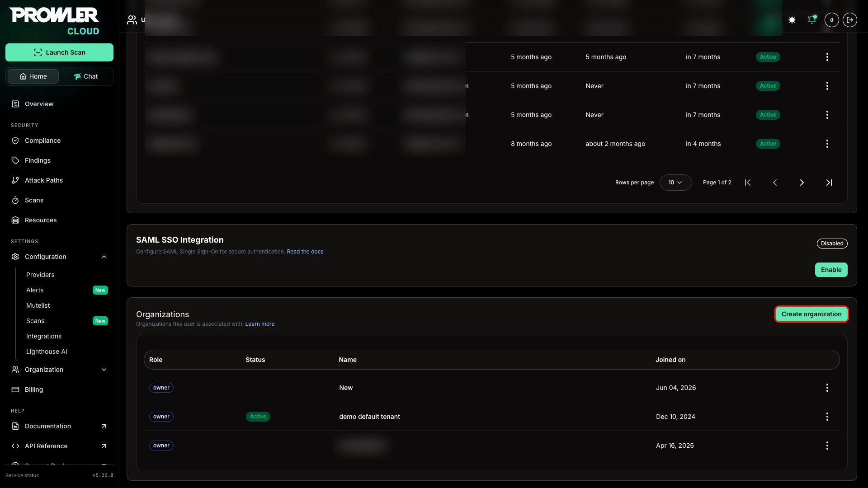Open Documentation link
The image size is (868, 488).
[x=48, y=426]
